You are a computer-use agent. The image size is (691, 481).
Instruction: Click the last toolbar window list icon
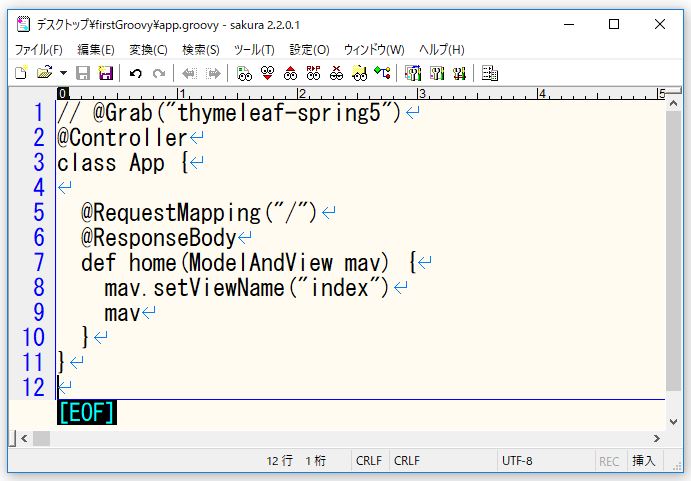click(x=490, y=73)
